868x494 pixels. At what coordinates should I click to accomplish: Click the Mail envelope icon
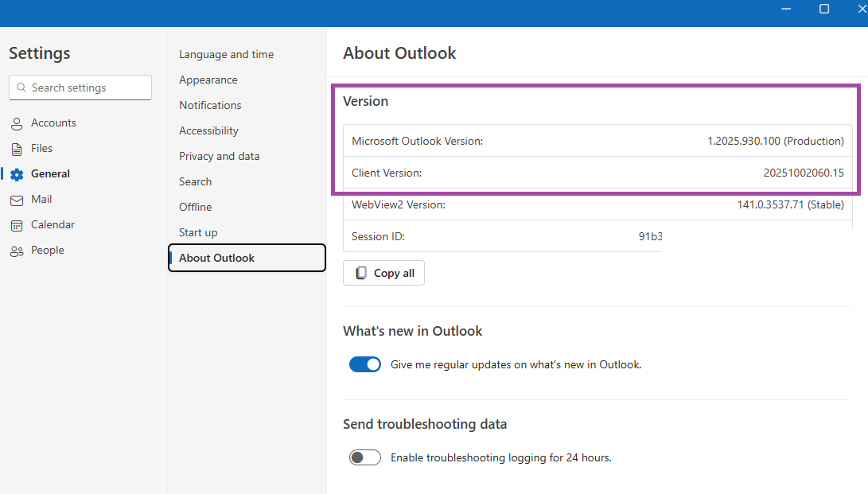(x=17, y=200)
